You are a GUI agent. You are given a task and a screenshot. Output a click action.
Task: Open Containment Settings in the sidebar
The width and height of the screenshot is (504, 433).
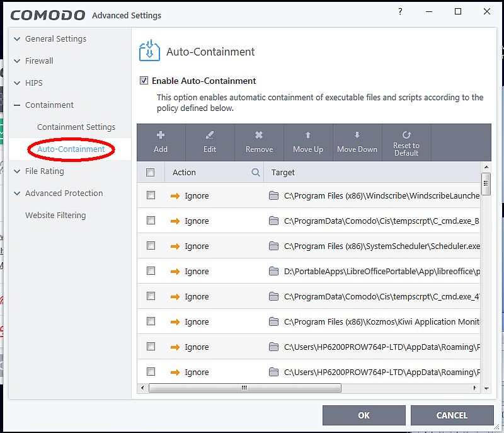click(x=76, y=127)
